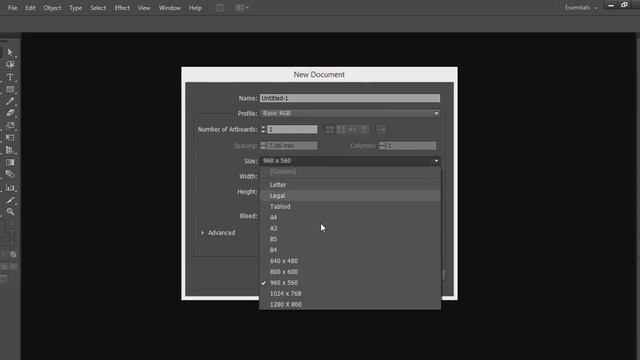Select the Perspective Grid tool

pyautogui.click(x=10, y=150)
